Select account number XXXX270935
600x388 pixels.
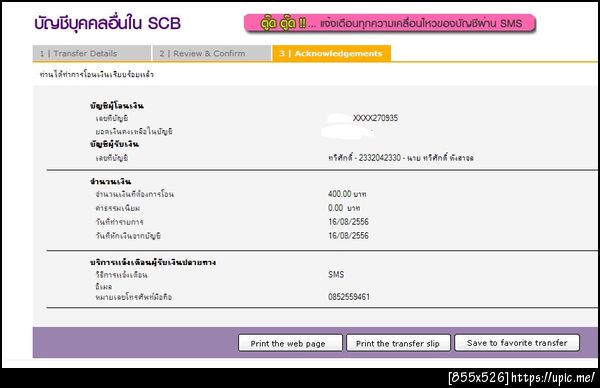pyautogui.click(x=375, y=118)
